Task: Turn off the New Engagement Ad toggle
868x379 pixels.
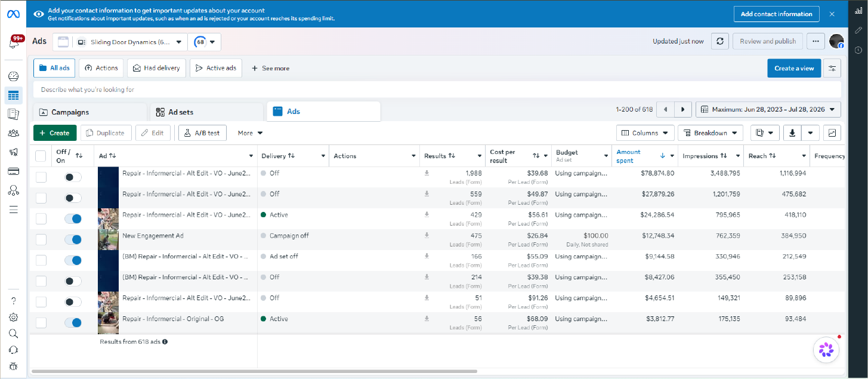Action: [73, 239]
